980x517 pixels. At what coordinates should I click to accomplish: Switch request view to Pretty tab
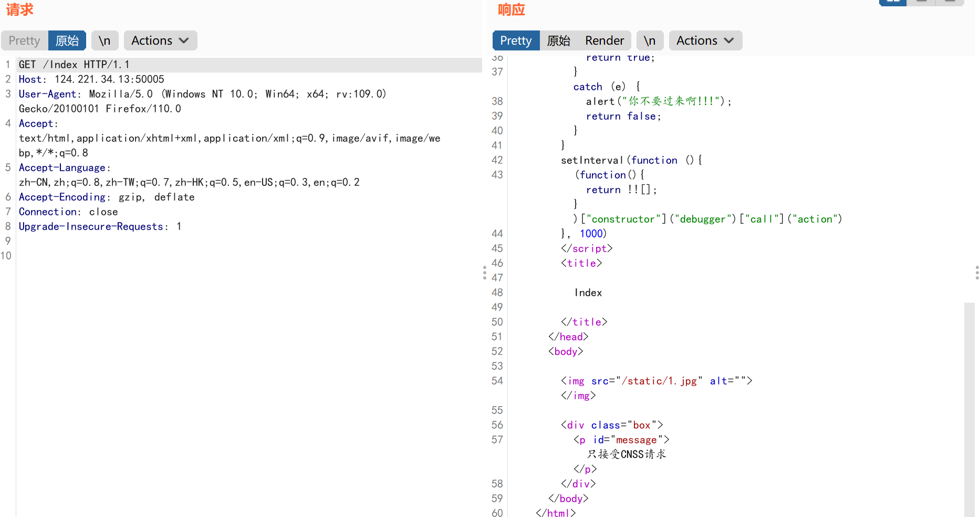point(24,40)
